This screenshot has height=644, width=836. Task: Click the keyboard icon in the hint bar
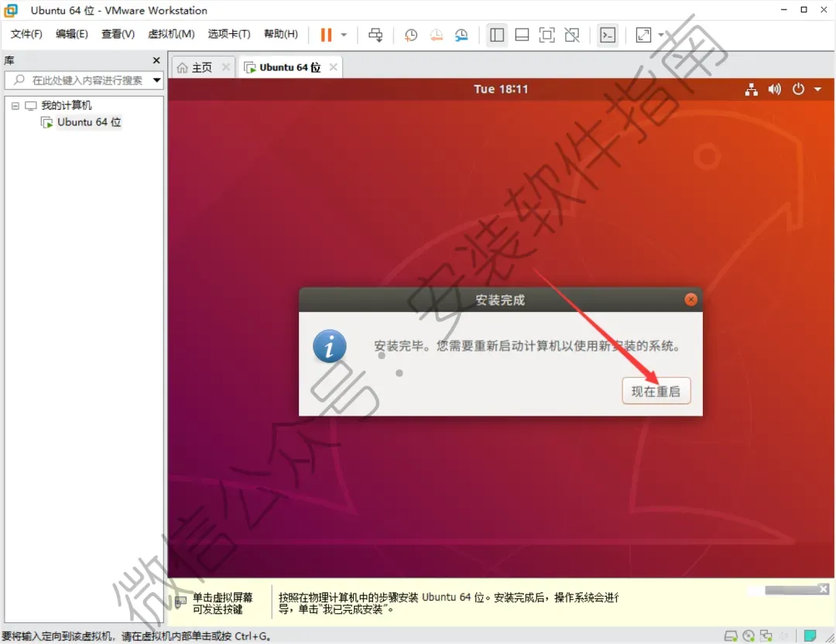click(180, 602)
